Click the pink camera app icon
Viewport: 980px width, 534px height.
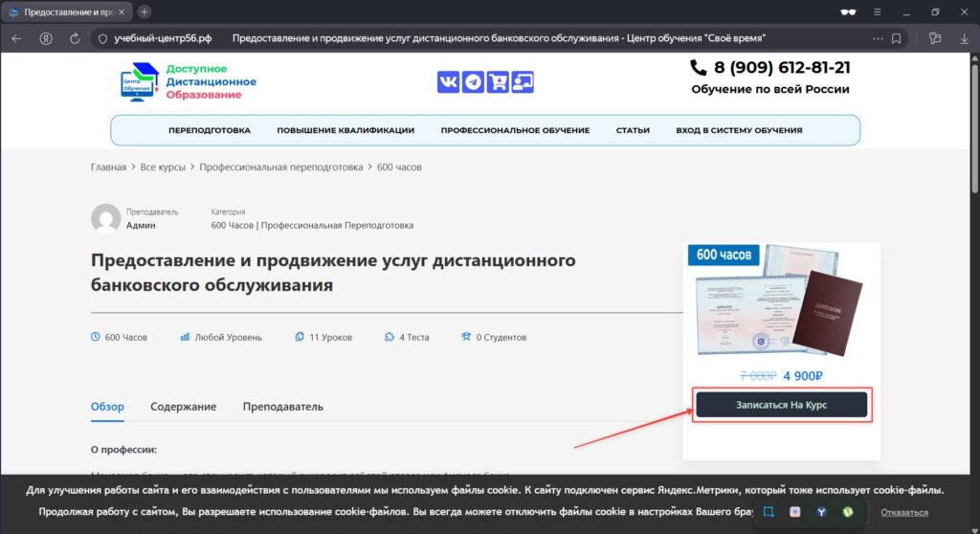795,511
